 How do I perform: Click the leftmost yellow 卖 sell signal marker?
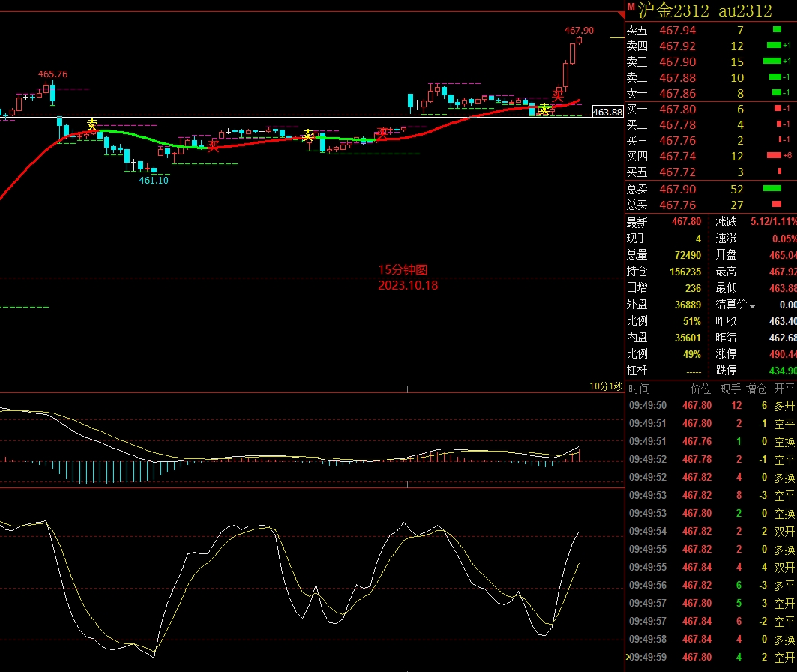[x=92, y=125]
